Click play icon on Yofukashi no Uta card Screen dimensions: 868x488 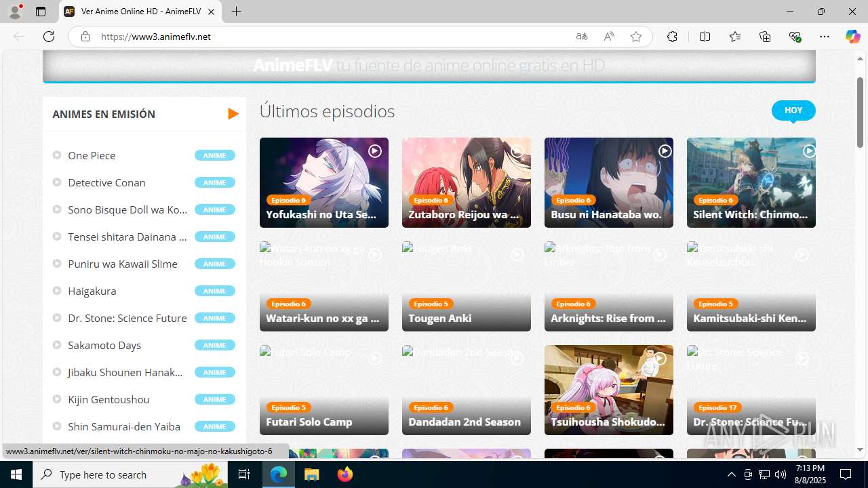pos(375,151)
